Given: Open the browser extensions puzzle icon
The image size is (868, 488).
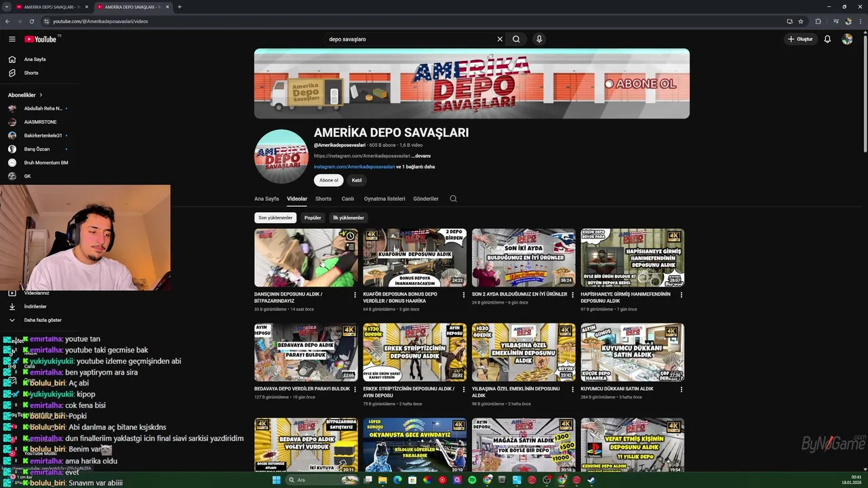Looking at the screenshot, I should point(818,21).
